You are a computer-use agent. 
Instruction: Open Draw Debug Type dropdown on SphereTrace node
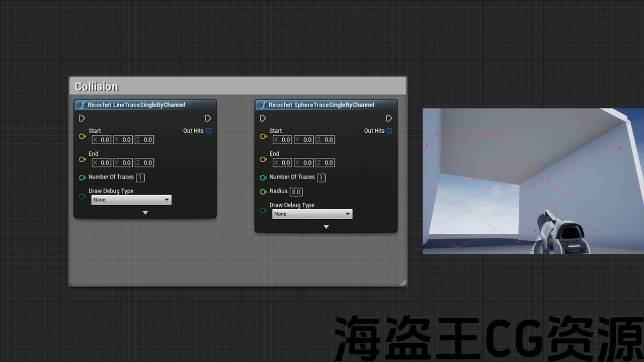[312, 214]
